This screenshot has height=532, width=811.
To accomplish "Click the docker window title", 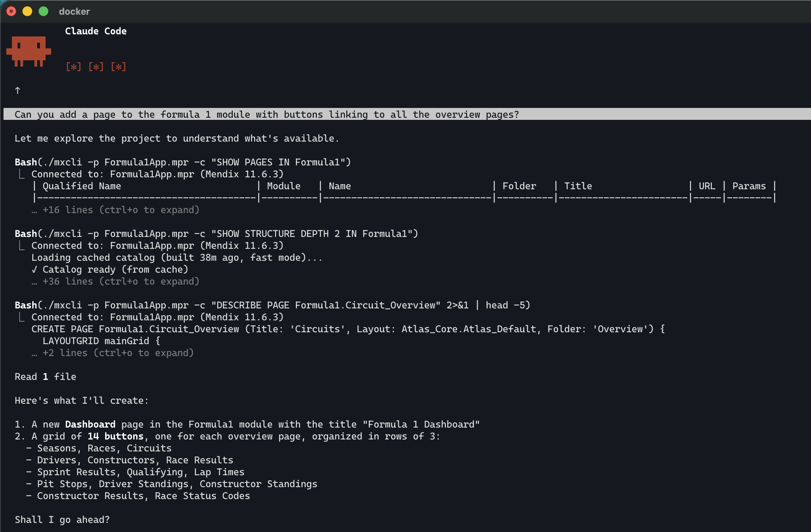I will pyautogui.click(x=74, y=12).
